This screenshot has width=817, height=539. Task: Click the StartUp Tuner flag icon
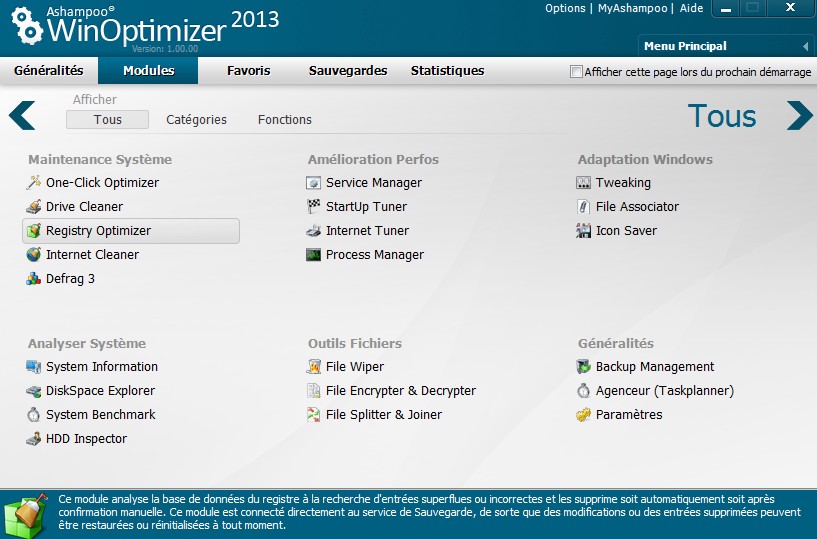click(x=313, y=206)
